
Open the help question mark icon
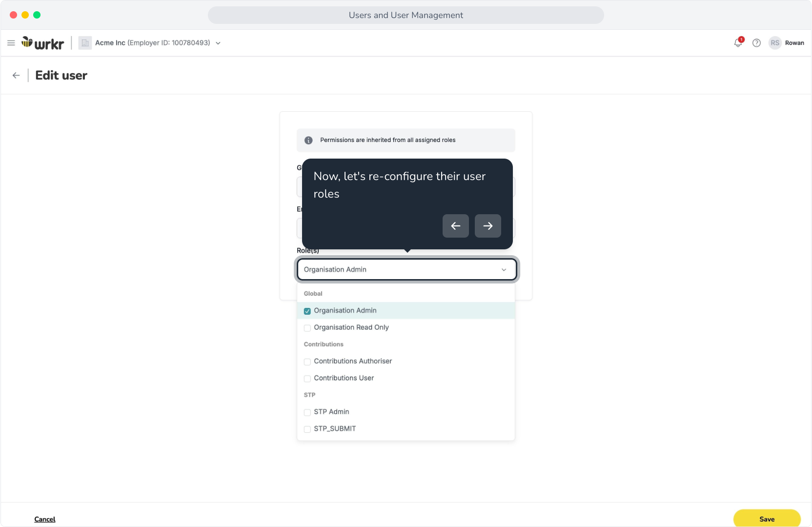point(756,43)
